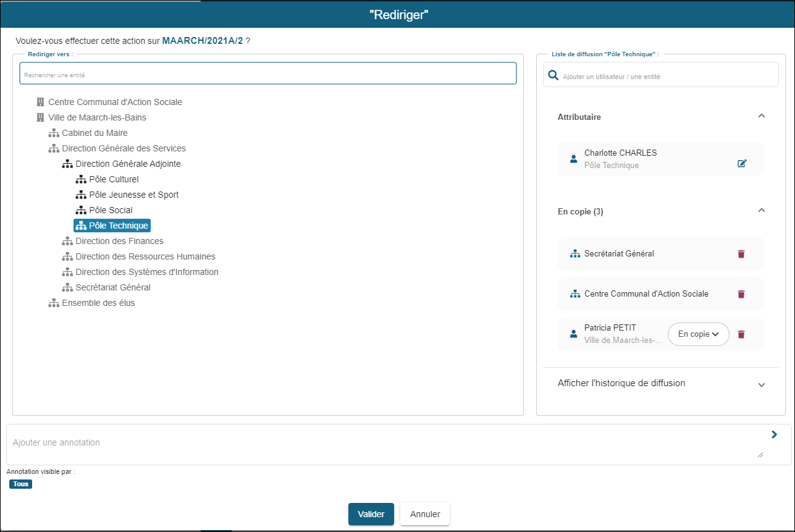Click the building icon beside Centre Communal d'Action Sociale

[x=41, y=102]
